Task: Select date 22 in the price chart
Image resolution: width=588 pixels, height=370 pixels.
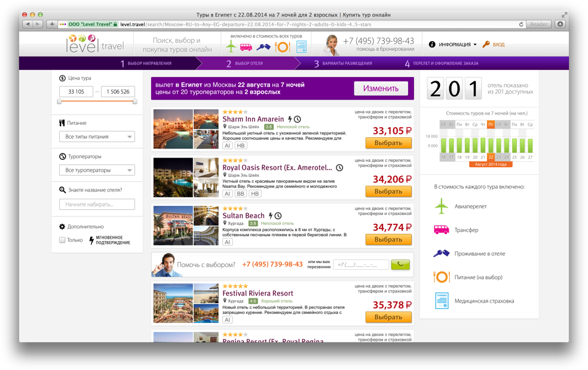Action: [491, 158]
